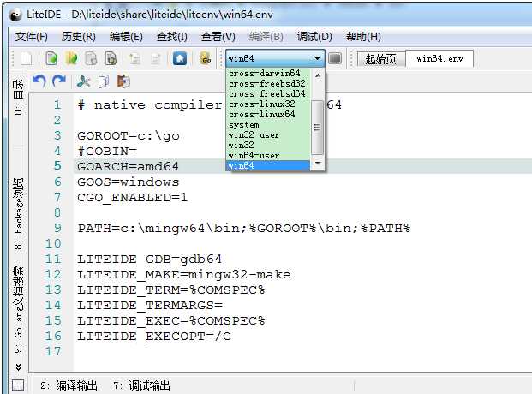Open the 查找(I) menu
The width and height of the screenshot is (532, 394).
click(172, 36)
